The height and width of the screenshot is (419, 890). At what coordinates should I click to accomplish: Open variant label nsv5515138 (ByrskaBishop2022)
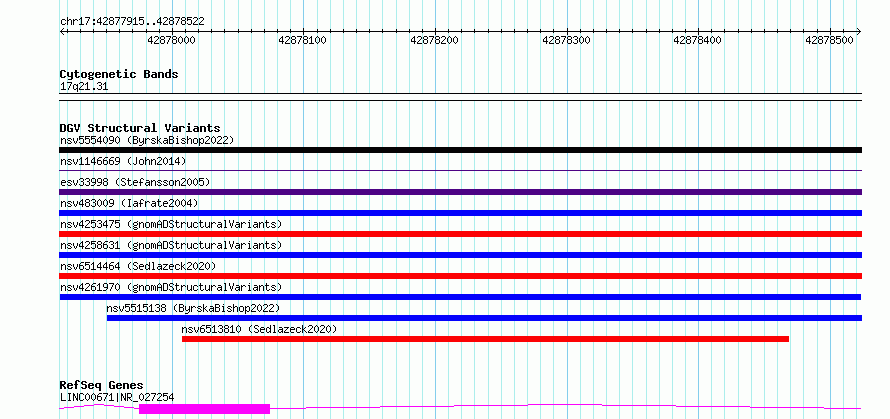coord(194,308)
